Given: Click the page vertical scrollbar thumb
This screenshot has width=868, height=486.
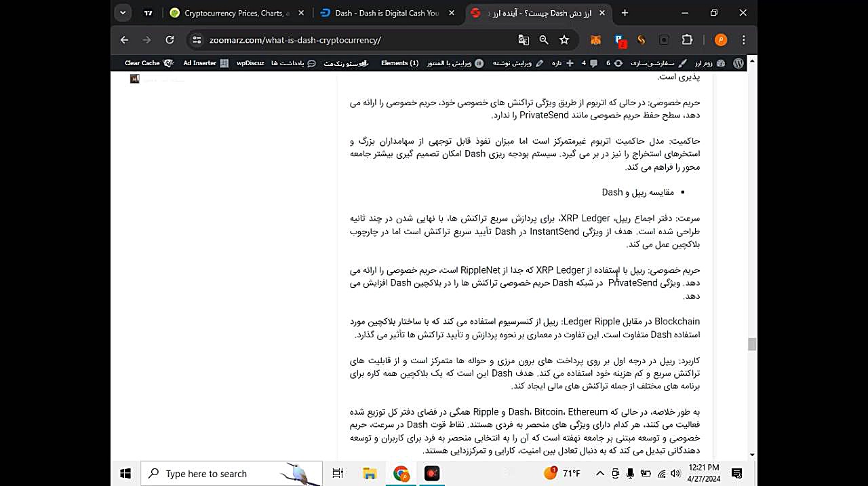Looking at the screenshot, I should click(751, 344).
